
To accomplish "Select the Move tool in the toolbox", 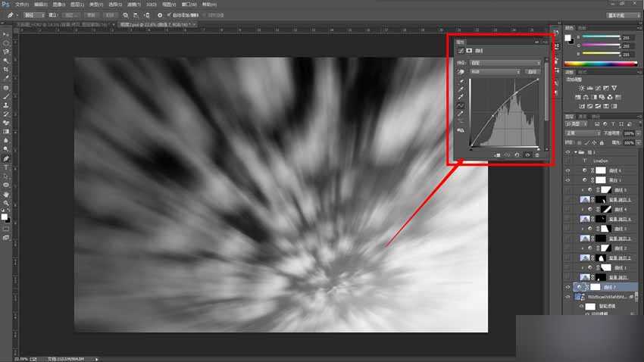I will click(x=6, y=34).
